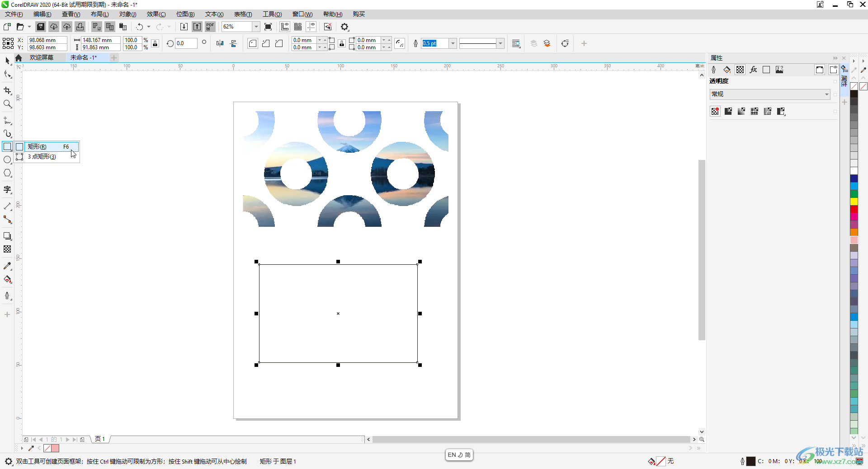Click the New document icon
Image resolution: width=868 pixels, height=469 pixels.
click(x=7, y=27)
